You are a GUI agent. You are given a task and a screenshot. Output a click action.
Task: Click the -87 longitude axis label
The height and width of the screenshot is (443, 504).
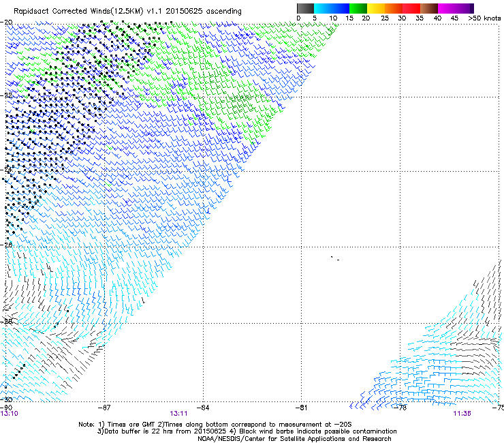(x=104, y=408)
